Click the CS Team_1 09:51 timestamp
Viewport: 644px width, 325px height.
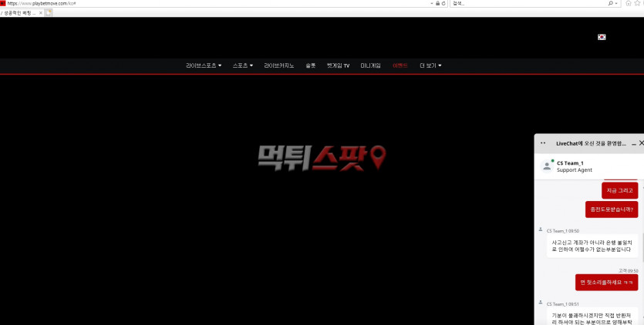[563, 304]
